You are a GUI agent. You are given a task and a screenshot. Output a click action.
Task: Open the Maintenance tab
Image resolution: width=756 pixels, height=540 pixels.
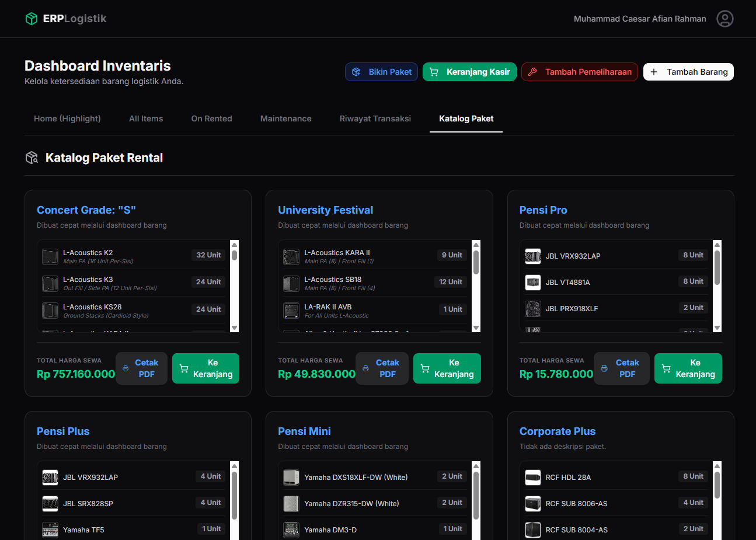coord(286,119)
